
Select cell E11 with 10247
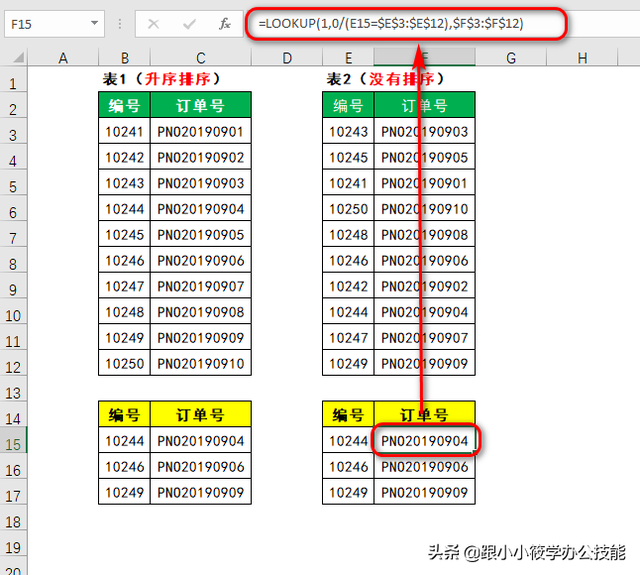tap(348, 337)
